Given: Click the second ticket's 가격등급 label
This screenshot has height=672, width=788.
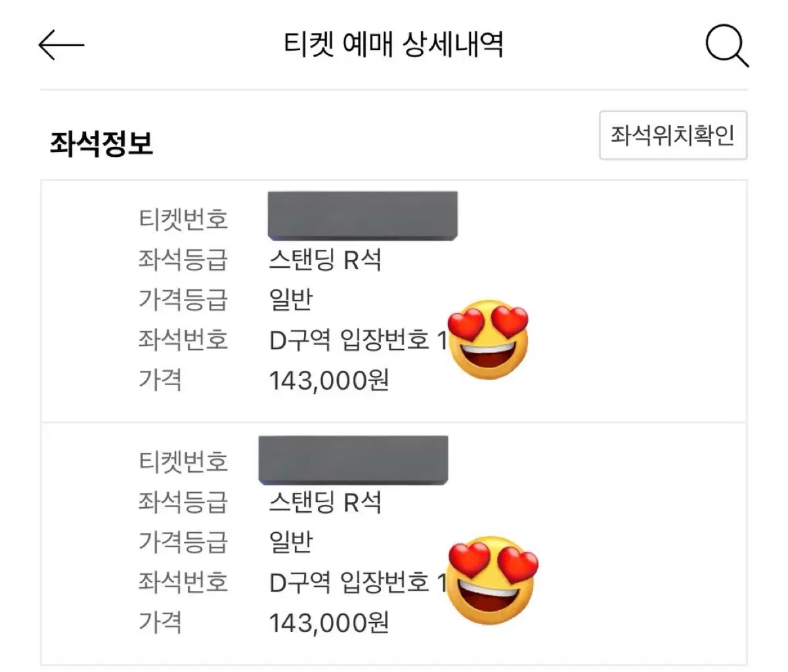Looking at the screenshot, I should [x=183, y=542].
